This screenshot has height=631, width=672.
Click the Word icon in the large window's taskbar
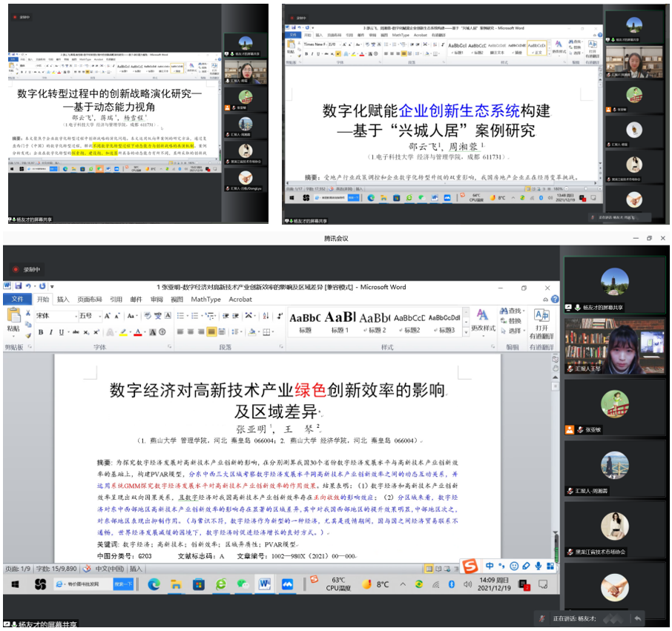[264, 584]
